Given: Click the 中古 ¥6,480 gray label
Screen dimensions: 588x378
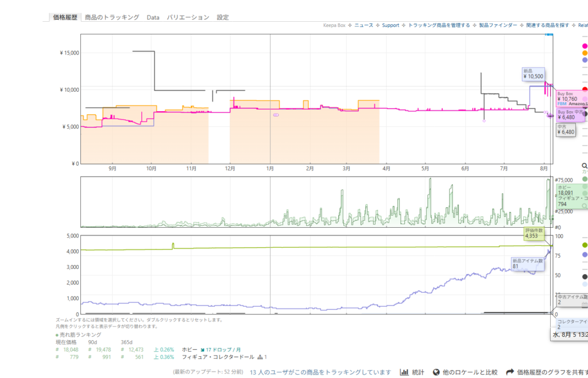Looking at the screenshot, I should click(566, 130).
